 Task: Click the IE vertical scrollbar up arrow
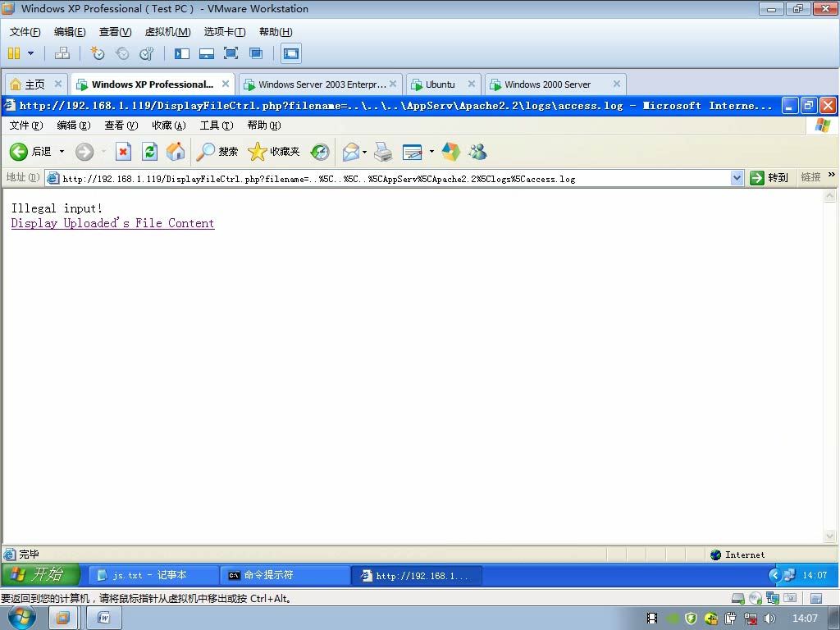pyautogui.click(x=829, y=195)
